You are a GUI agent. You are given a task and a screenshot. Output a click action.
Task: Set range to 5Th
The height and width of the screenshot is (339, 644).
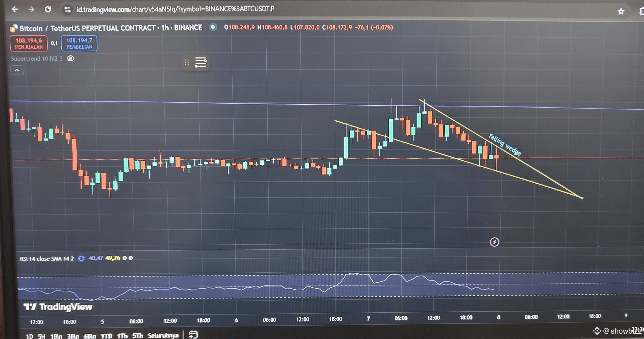pyautogui.click(x=138, y=336)
